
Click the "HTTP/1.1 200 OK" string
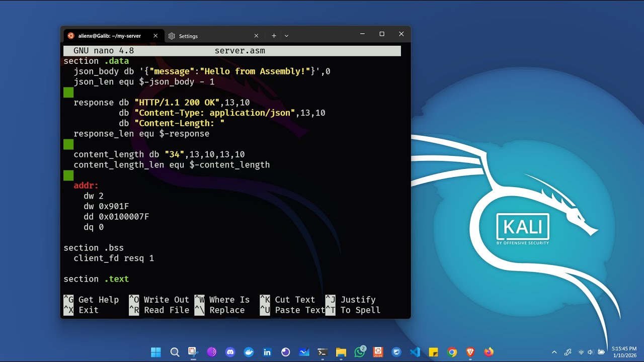177,103
